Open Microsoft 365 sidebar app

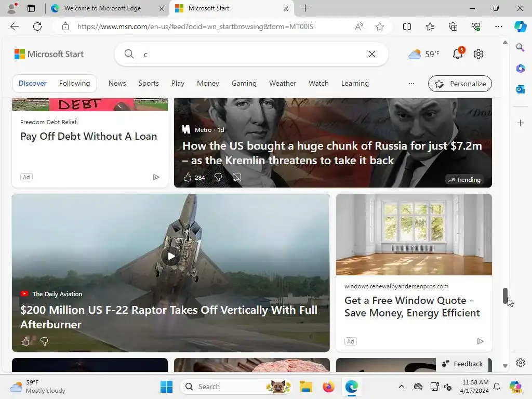(520, 68)
